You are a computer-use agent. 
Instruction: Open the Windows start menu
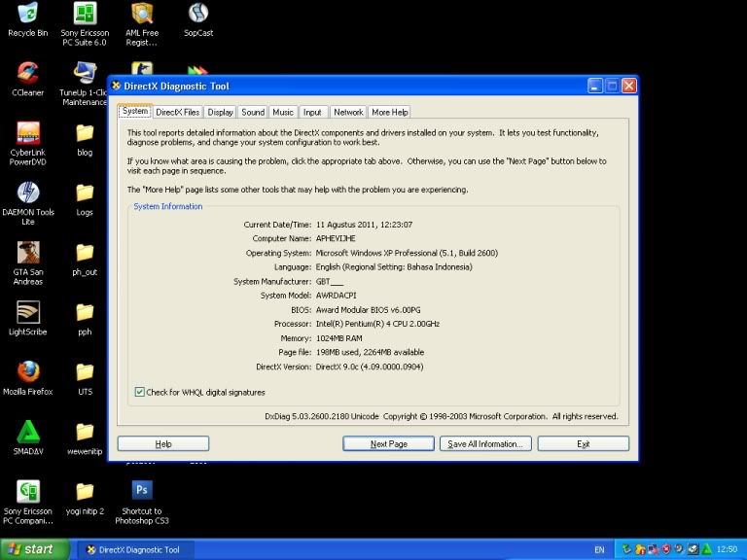[35, 549]
